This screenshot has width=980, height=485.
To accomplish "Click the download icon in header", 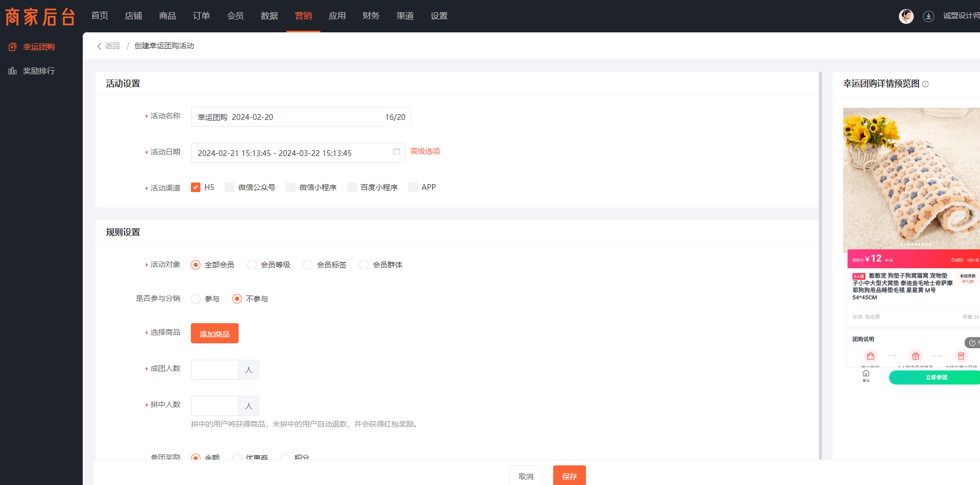I will click(929, 16).
